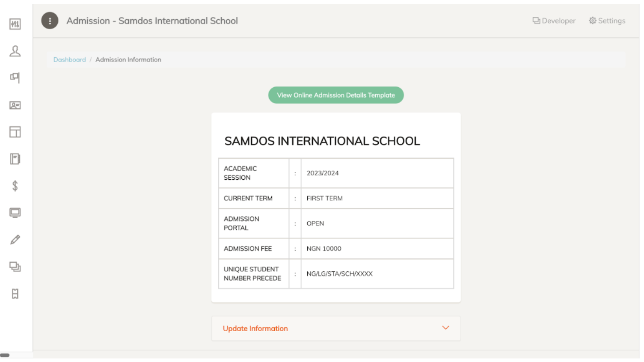644x362 pixels.
Task: Select the ID card icon in sidebar
Action: tap(15, 105)
